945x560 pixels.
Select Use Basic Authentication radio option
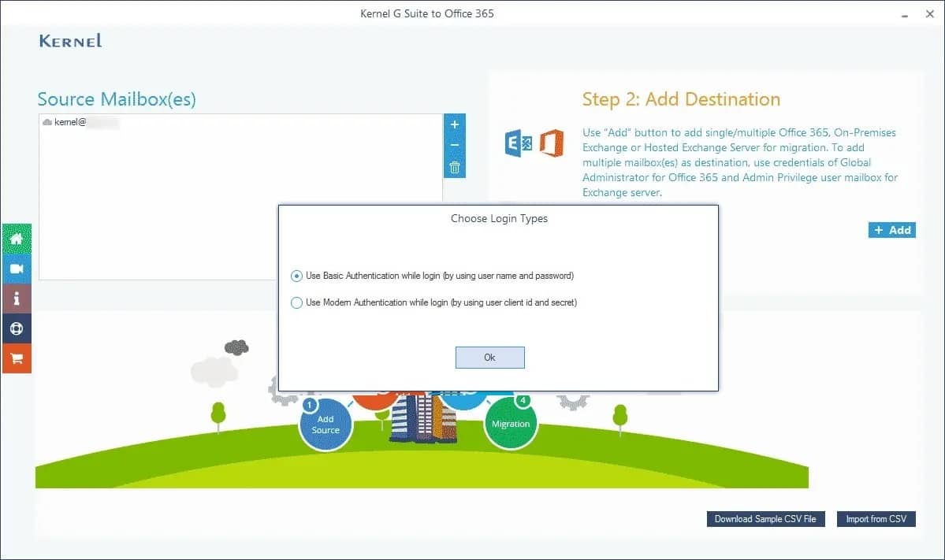point(296,276)
